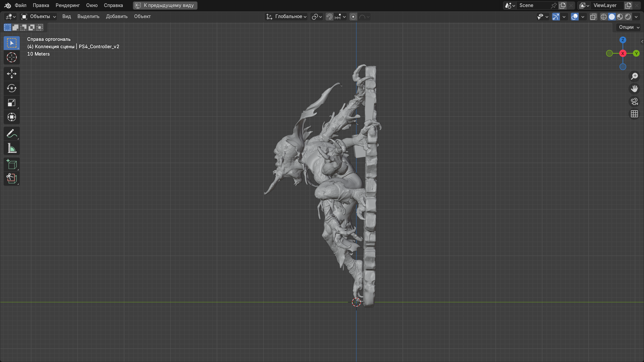
Task: Expand the Опции dropdown
Action: 629,27
